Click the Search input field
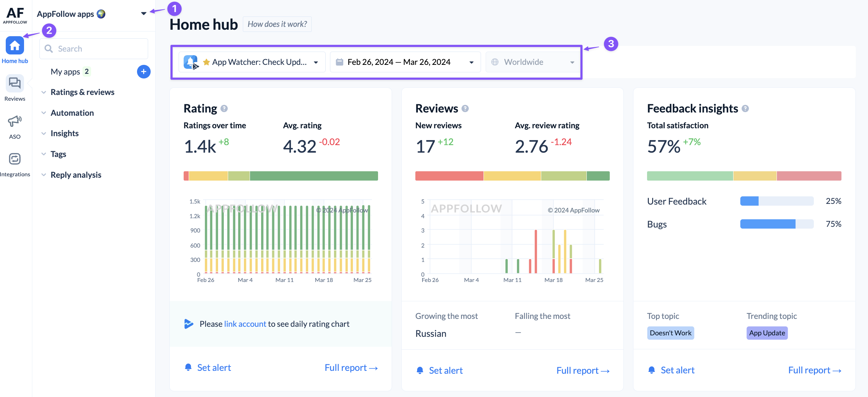The image size is (868, 397). (94, 49)
